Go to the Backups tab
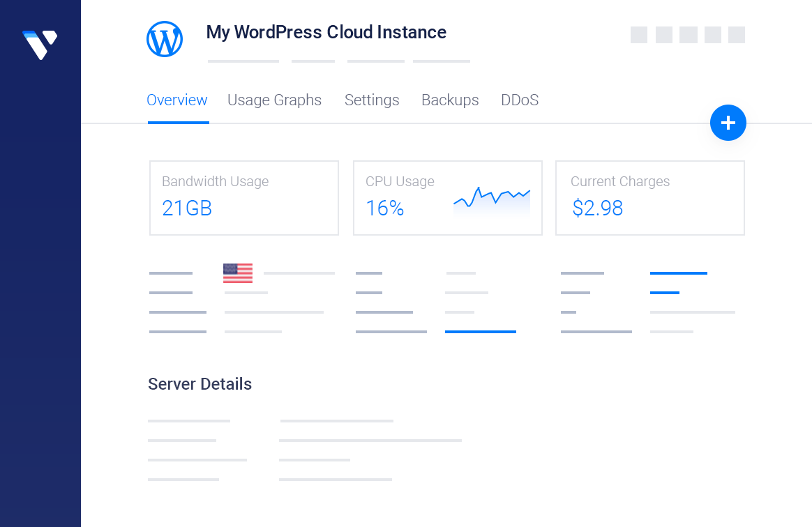Image resolution: width=812 pixels, height=527 pixels. 450,100
